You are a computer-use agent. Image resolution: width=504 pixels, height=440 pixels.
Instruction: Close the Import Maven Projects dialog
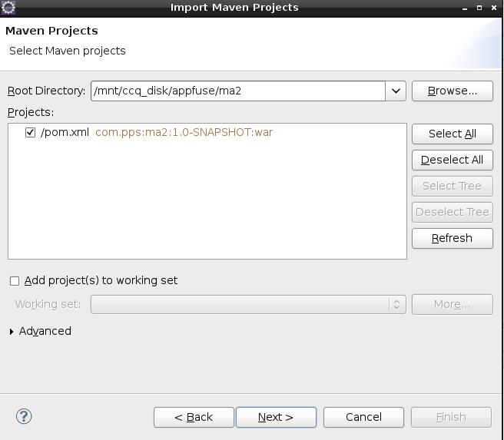493,8
